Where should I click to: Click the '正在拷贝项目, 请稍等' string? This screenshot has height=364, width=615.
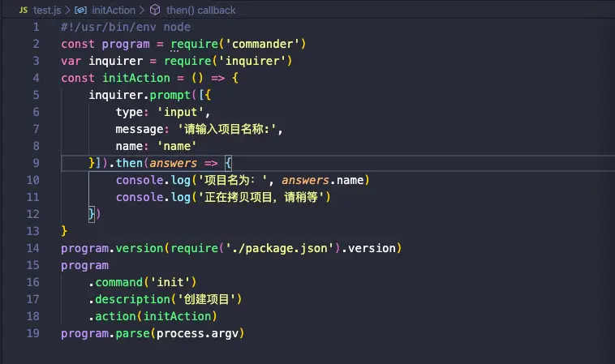tap(261, 197)
